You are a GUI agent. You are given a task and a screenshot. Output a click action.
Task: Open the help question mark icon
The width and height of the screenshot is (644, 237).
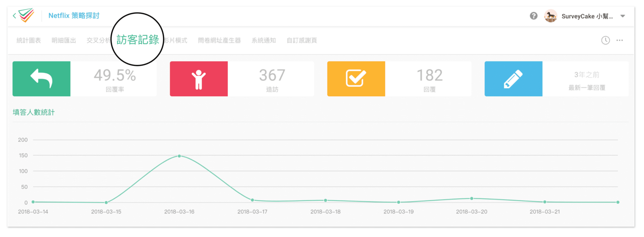pyautogui.click(x=534, y=16)
